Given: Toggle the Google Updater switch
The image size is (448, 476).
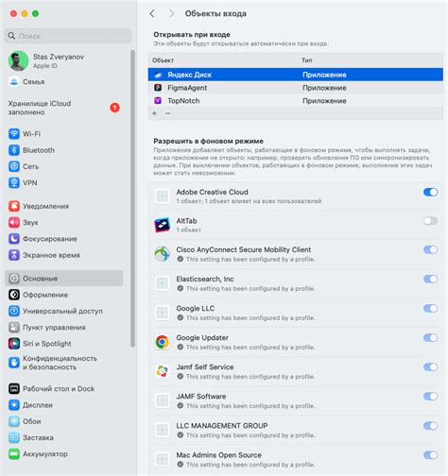Looking at the screenshot, I should 430,338.
